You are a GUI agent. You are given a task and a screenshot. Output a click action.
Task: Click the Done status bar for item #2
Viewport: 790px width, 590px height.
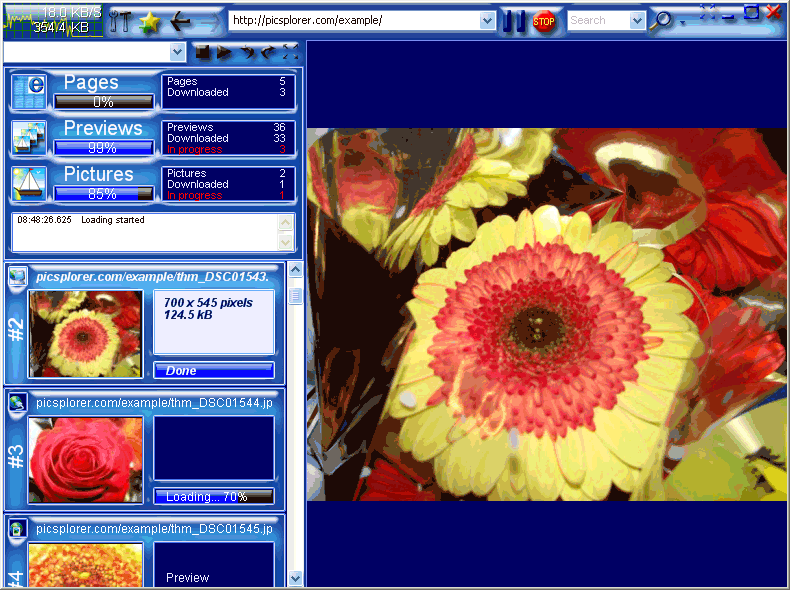point(213,371)
